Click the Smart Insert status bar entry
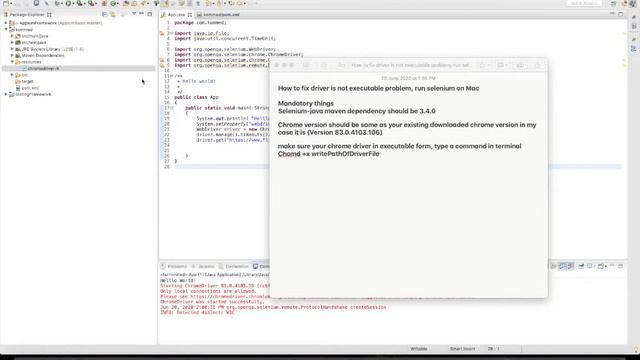 click(x=462, y=349)
